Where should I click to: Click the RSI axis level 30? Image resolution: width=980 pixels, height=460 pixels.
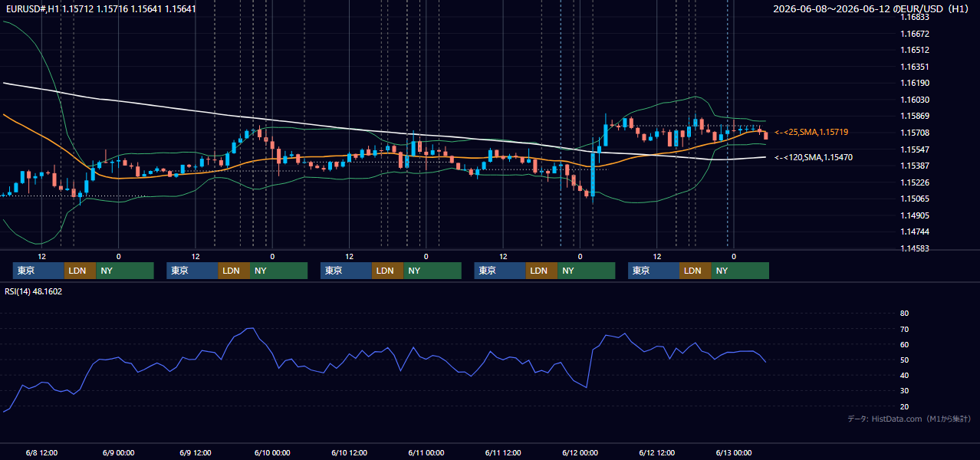[x=904, y=391]
